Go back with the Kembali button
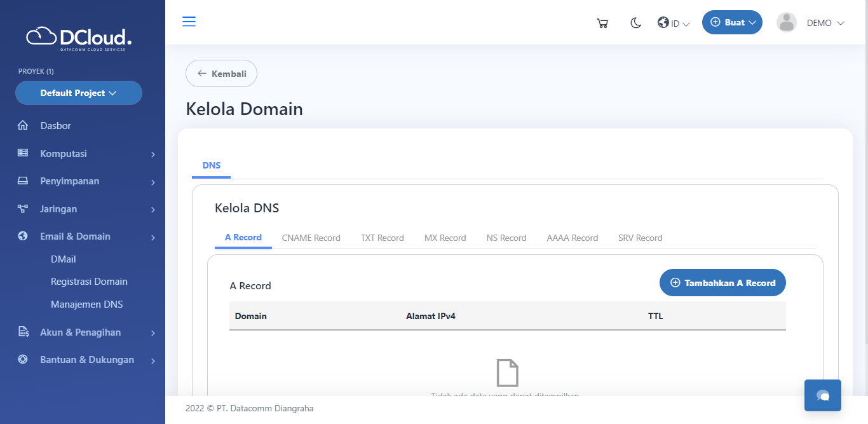Screen dimensions: 868x424 tap(221, 74)
